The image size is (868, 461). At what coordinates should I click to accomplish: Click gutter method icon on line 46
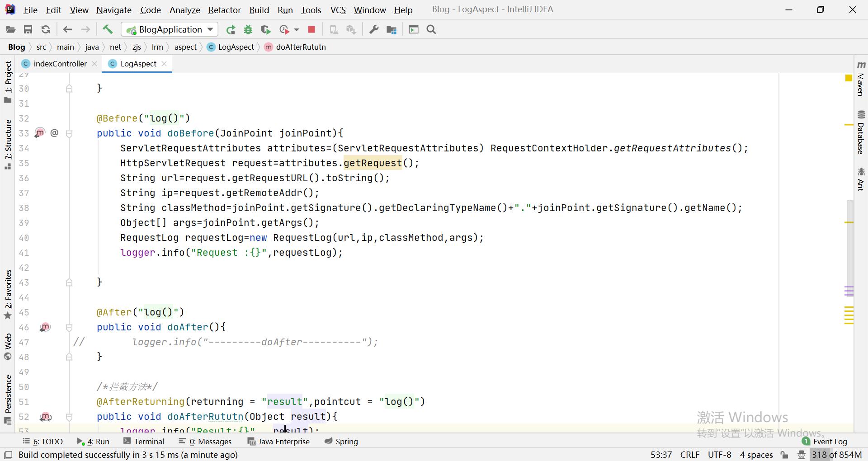(x=45, y=327)
